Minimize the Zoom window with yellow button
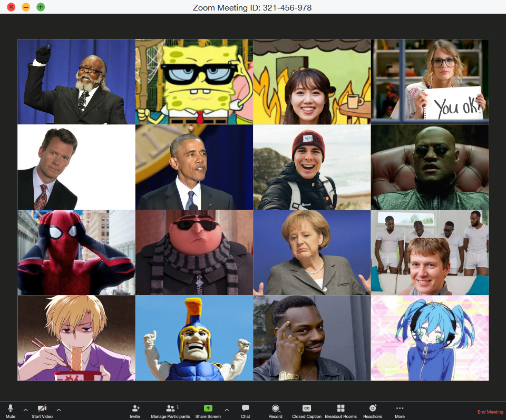The image size is (506, 420). (x=26, y=7)
